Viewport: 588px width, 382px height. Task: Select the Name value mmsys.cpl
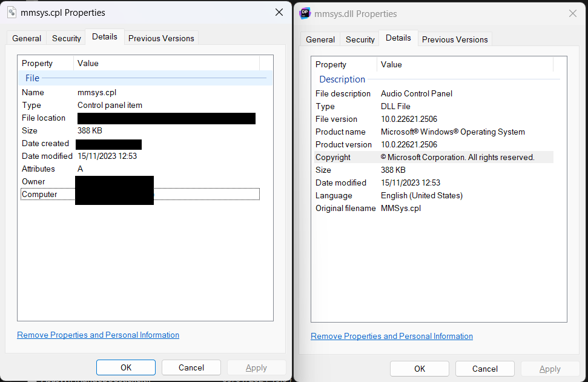[97, 92]
